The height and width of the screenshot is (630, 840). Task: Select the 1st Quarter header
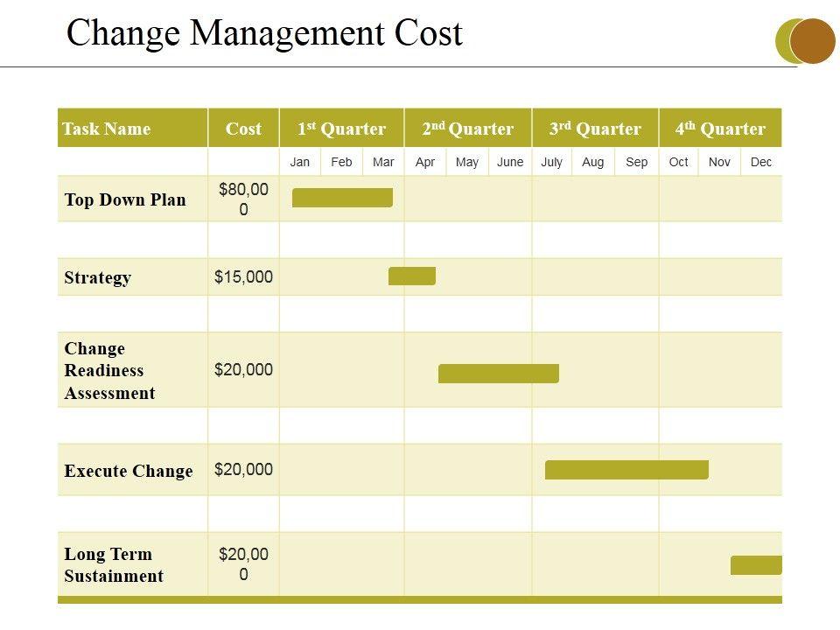pos(341,129)
